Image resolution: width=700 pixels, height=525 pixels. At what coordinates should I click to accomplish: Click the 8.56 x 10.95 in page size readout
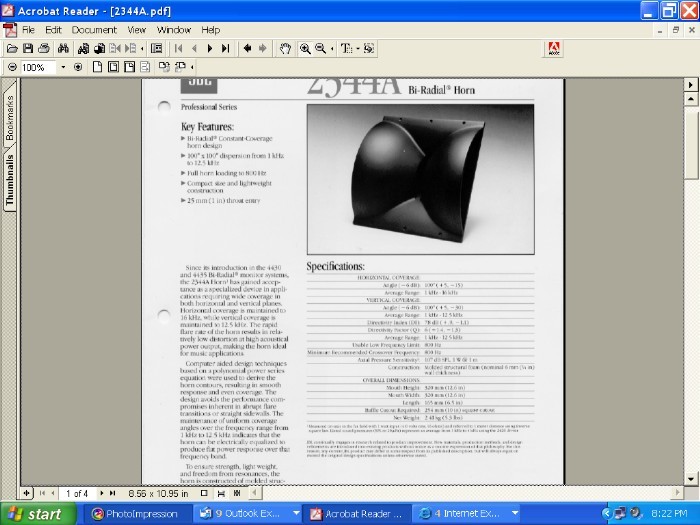click(x=158, y=493)
